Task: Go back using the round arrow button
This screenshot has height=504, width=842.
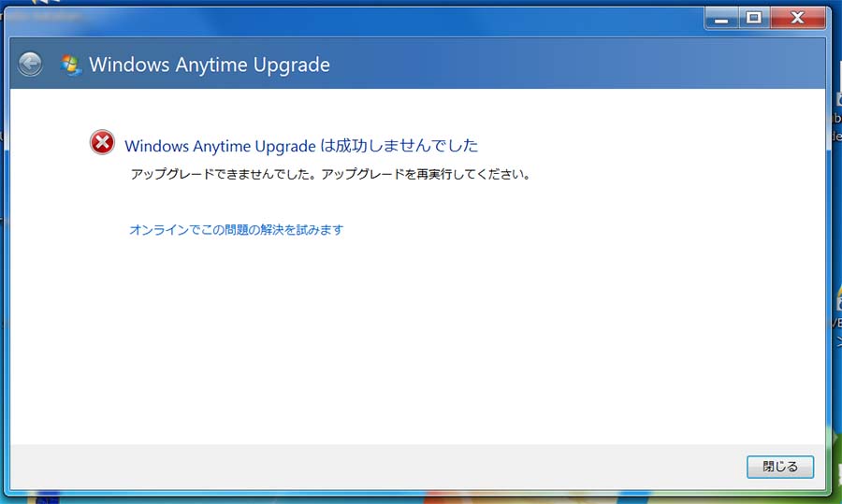Action: click(x=30, y=64)
